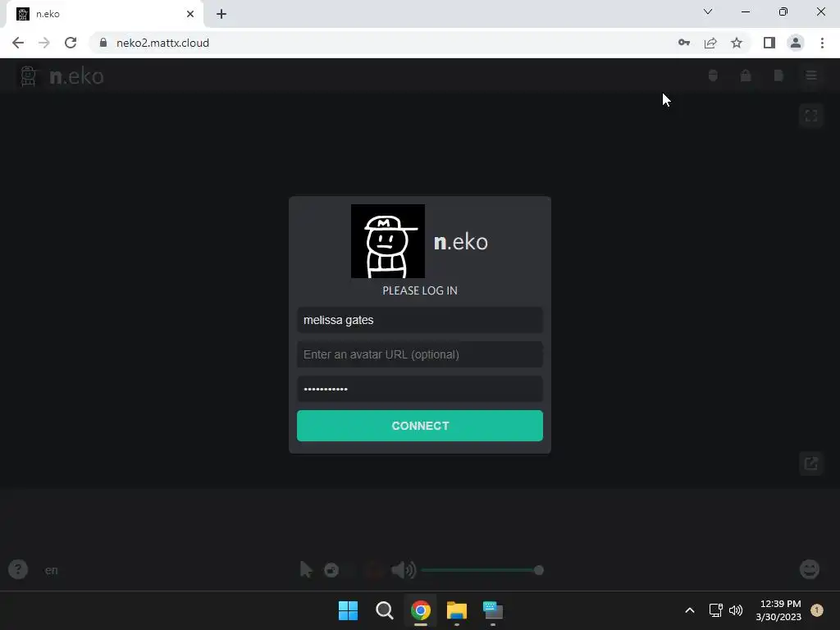Viewport: 840px width, 630px height.
Task: Click the system volume tray icon
Action: tap(736, 610)
